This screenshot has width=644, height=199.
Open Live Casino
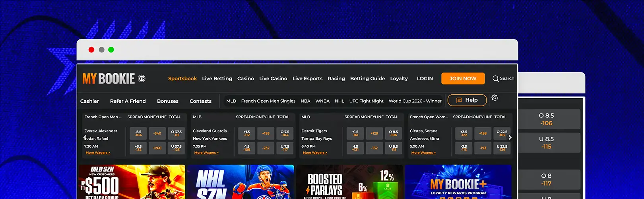click(273, 78)
